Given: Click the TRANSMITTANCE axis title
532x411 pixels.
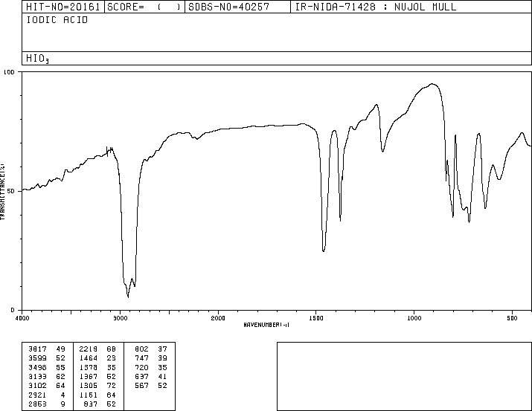Looking at the screenshot, I should click(2, 192).
